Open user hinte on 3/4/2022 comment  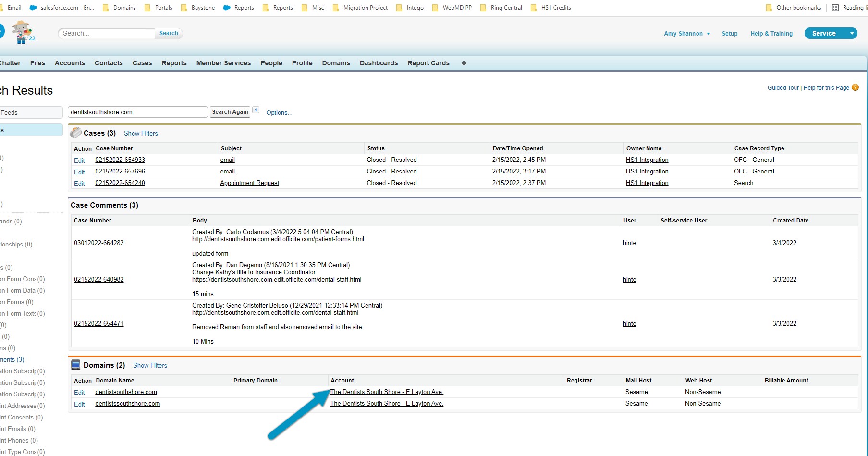click(629, 243)
